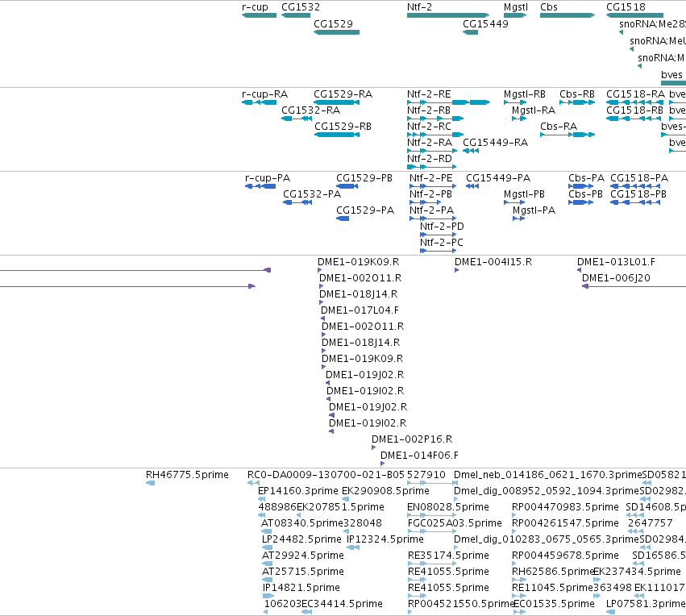Viewport: 686px width, 616px height.
Task: Click transcript CG1518-RB
Action: (x=635, y=110)
